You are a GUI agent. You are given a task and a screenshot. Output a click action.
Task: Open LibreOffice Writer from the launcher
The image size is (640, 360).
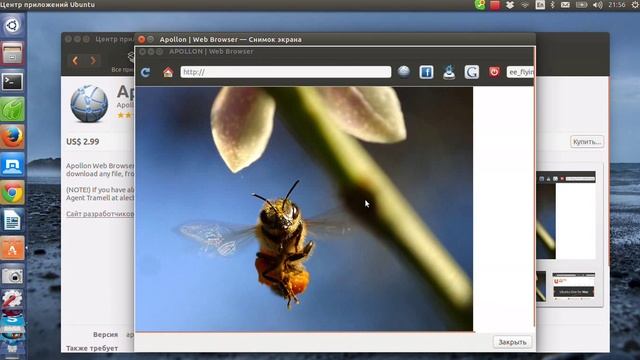coord(12,220)
